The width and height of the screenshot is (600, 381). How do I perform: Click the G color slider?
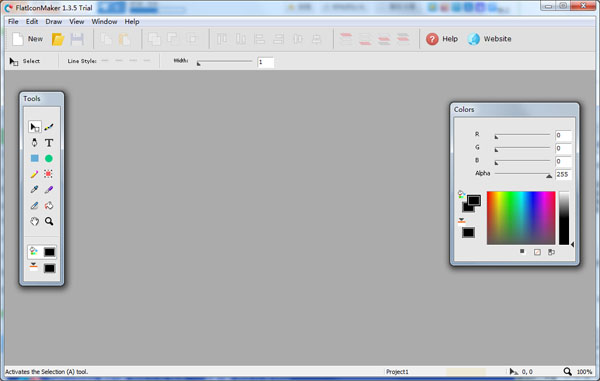pyautogui.click(x=522, y=148)
